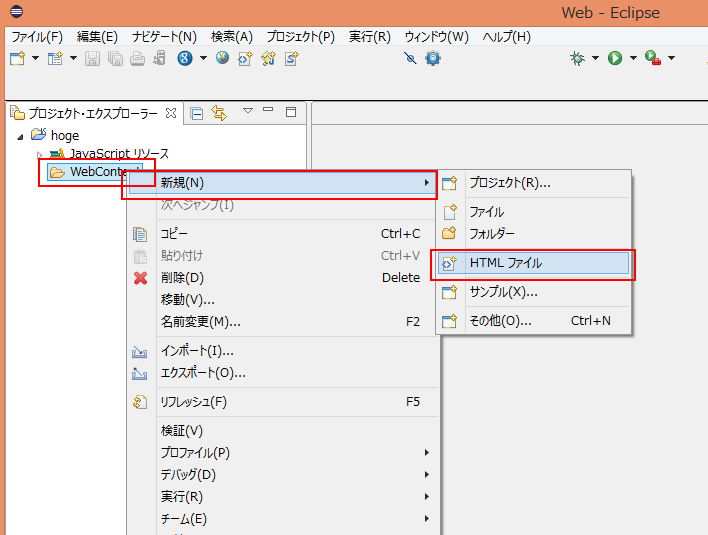Viewport: 708px width, 535px height.
Task: Open the 検索(A) menu
Action: point(232,37)
